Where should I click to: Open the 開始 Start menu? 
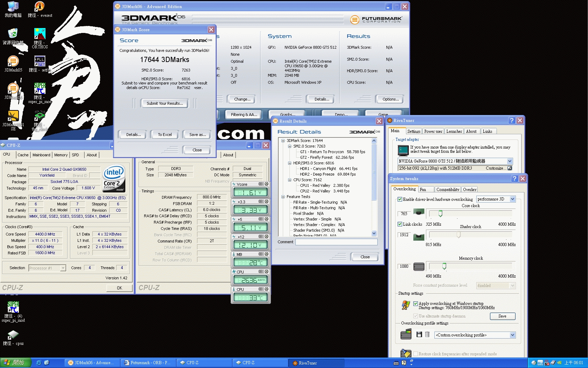coord(16,363)
